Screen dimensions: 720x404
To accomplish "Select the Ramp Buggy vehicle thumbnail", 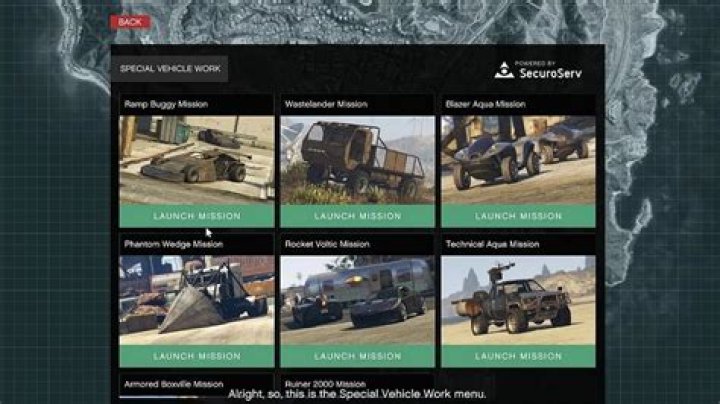I will coord(197,160).
